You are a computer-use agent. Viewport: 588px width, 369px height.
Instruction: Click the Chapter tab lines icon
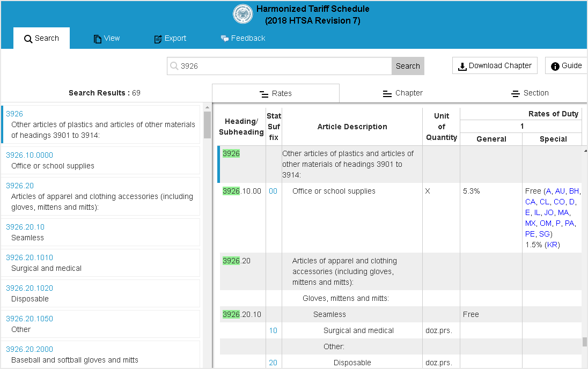pos(387,93)
